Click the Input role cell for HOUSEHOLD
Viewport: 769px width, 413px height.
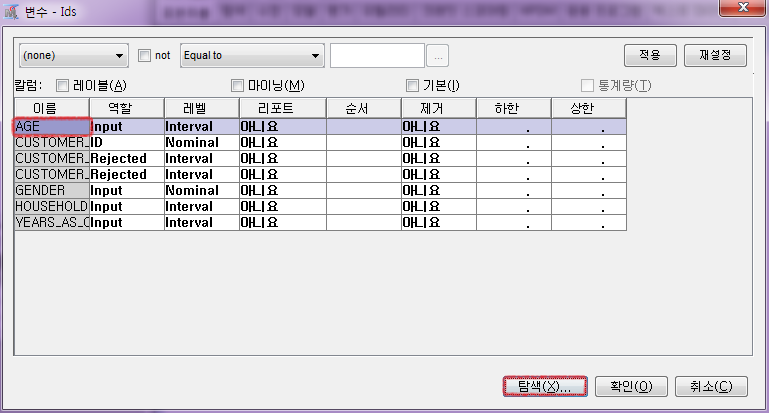127,206
